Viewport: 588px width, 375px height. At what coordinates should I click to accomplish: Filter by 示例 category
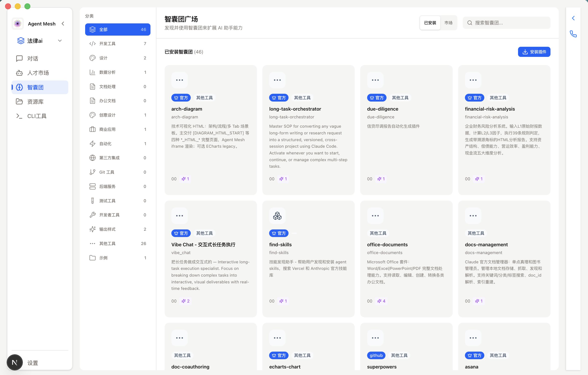(118, 258)
